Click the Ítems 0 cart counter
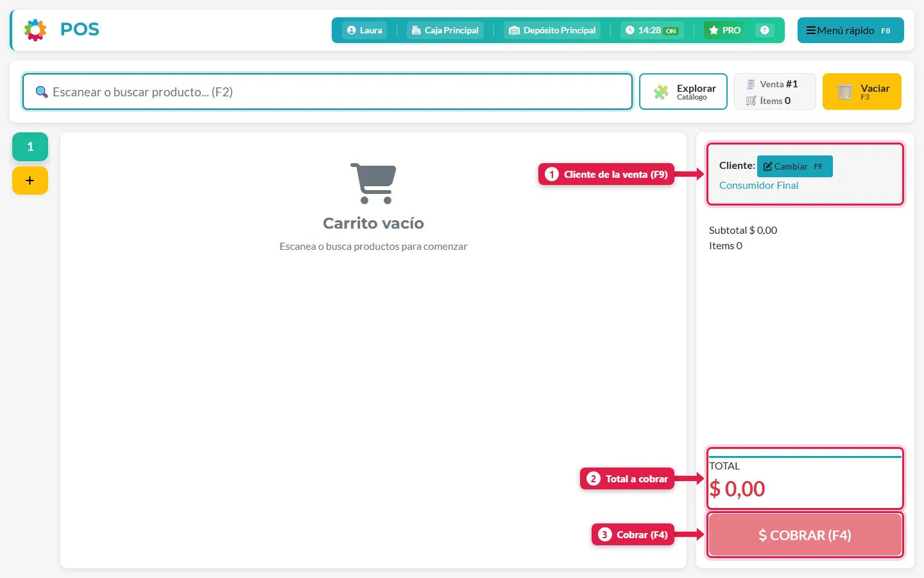 (768, 101)
